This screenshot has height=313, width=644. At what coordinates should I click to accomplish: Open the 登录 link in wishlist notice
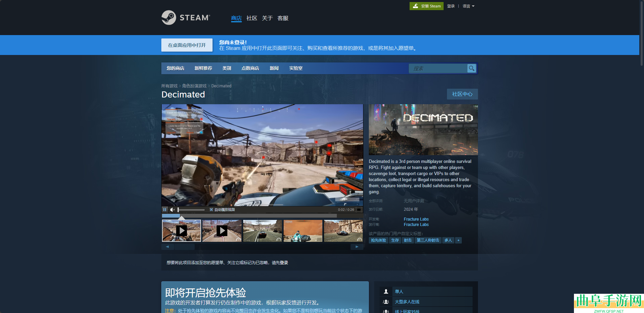[x=284, y=263]
